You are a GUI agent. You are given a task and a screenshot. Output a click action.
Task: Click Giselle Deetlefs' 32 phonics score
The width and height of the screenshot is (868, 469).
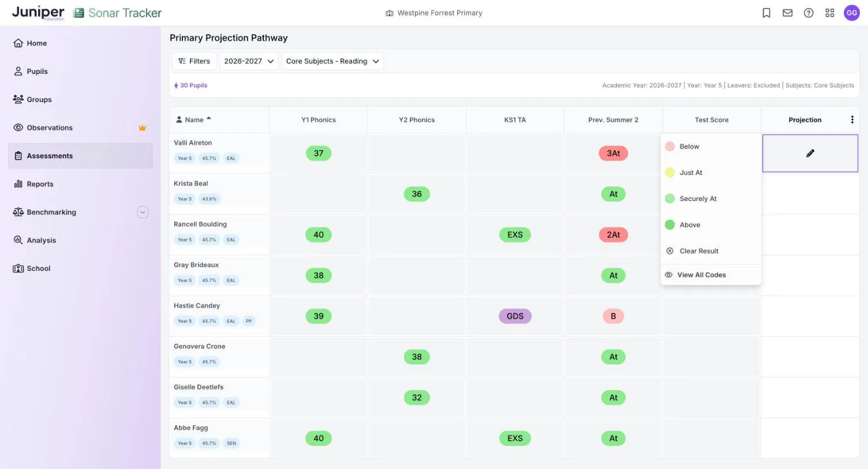417,398
